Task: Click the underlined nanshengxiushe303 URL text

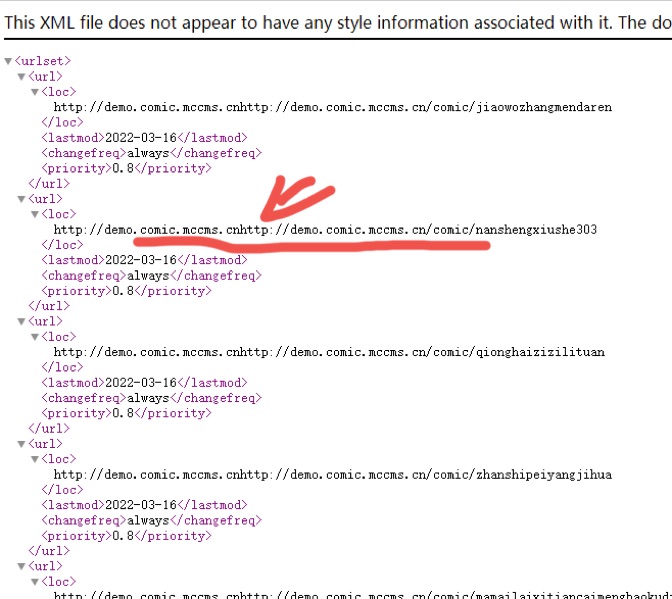Action: click(x=325, y=230)
